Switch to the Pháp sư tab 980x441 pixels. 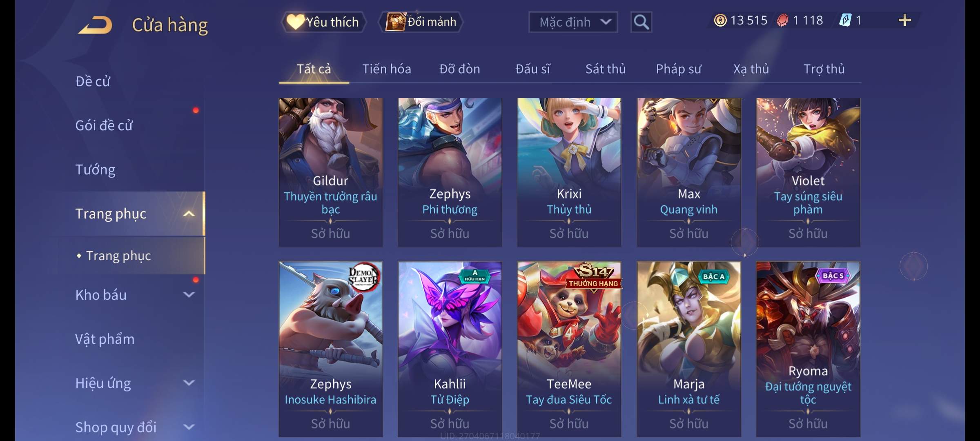678,69
